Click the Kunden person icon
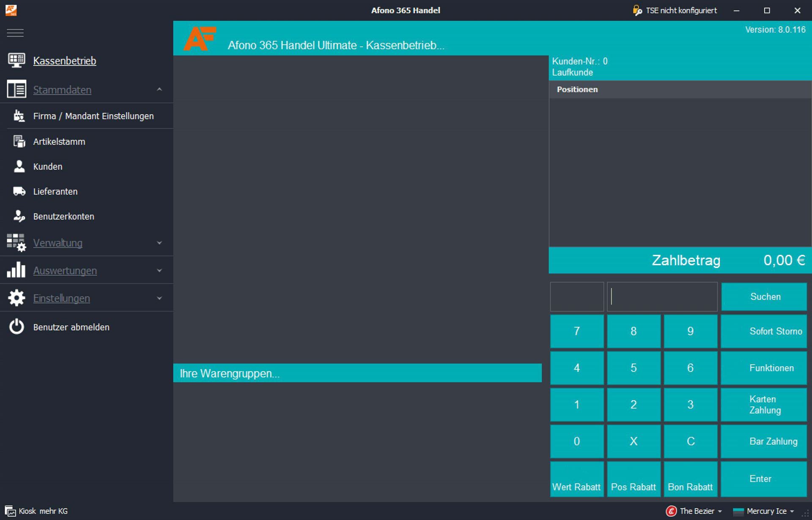Screen dimensions: 812x520 pyautogui.click(x=19, y=166)
